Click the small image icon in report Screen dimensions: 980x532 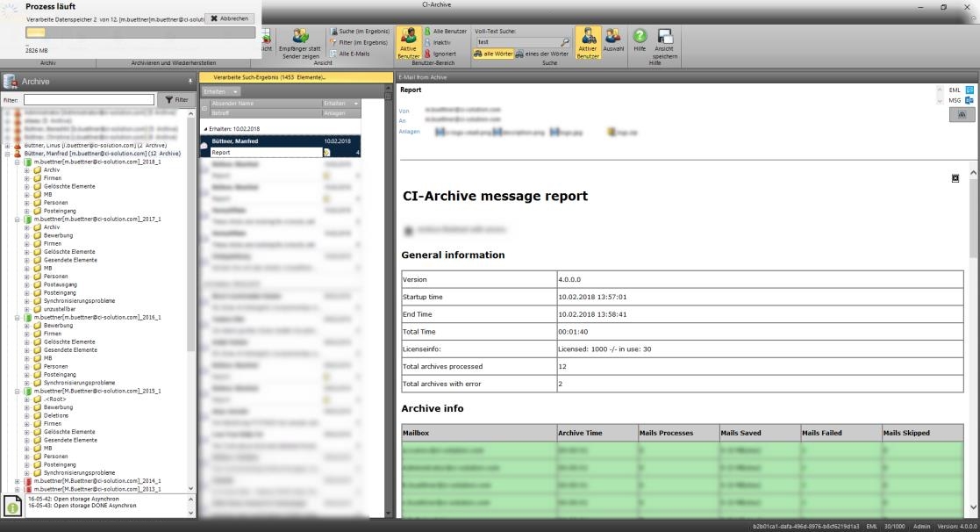(x=955, y=179)
